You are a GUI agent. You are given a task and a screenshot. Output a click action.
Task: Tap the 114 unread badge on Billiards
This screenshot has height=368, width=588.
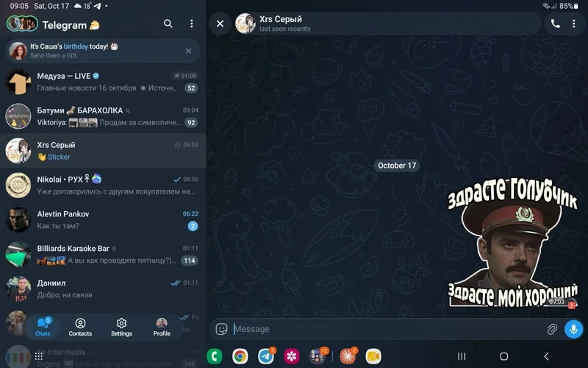pos(190,261)
